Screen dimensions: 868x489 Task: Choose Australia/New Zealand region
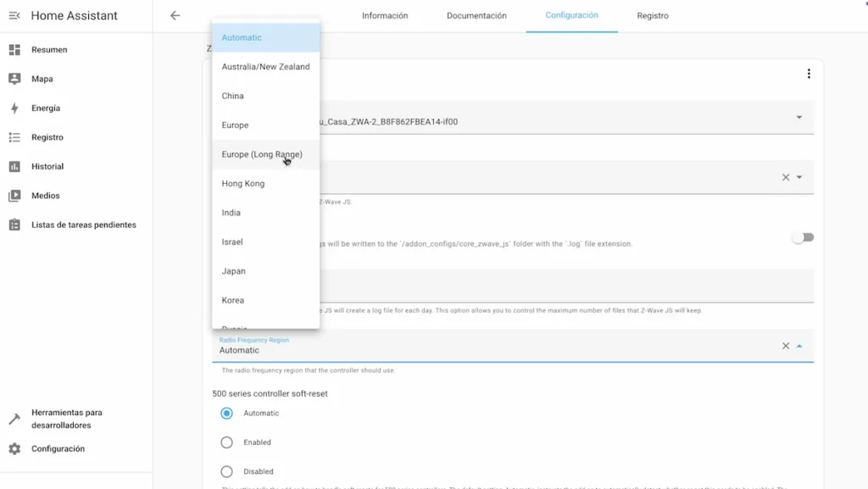pos(265,67)
